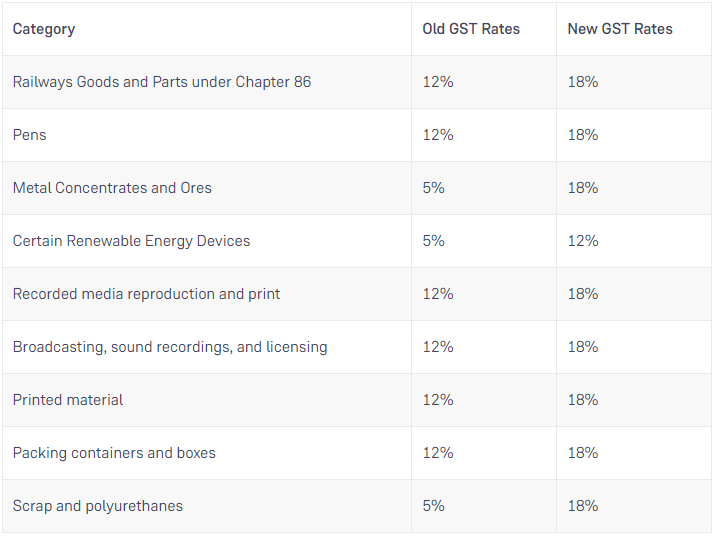The image size is (712, 536).
Task: Select the Railways Goods and Parts row label
Action: [162, 82]
